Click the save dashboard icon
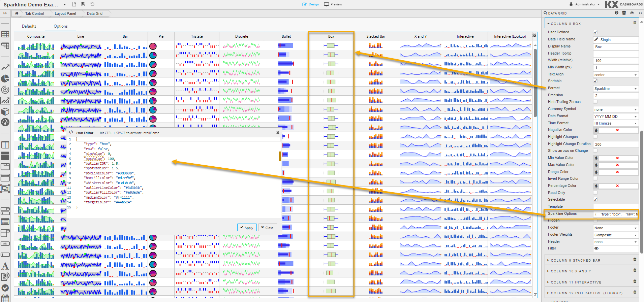This screenshot has width=644, height=302. tap(83, 4)
